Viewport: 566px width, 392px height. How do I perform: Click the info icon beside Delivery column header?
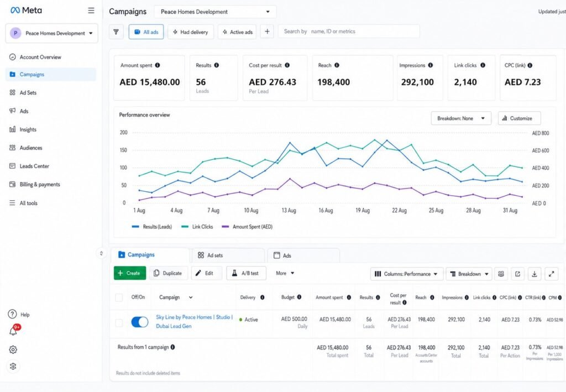(263, 297)
